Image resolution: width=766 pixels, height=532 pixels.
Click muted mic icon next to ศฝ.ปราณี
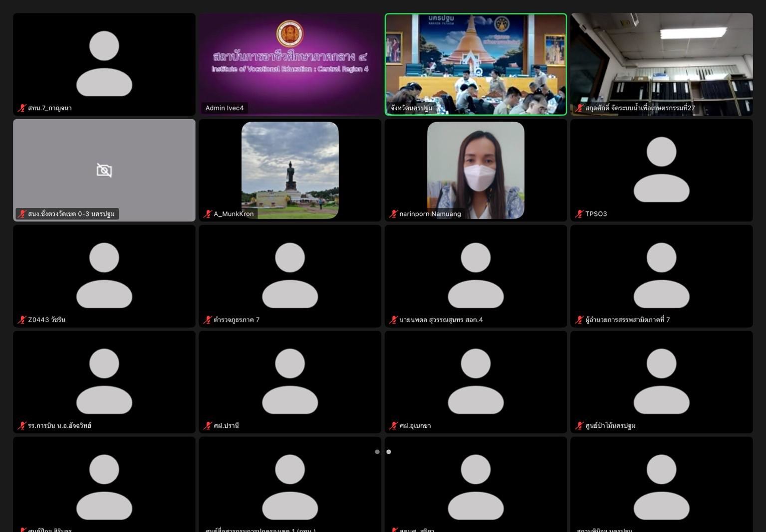[x=208, y=426]
